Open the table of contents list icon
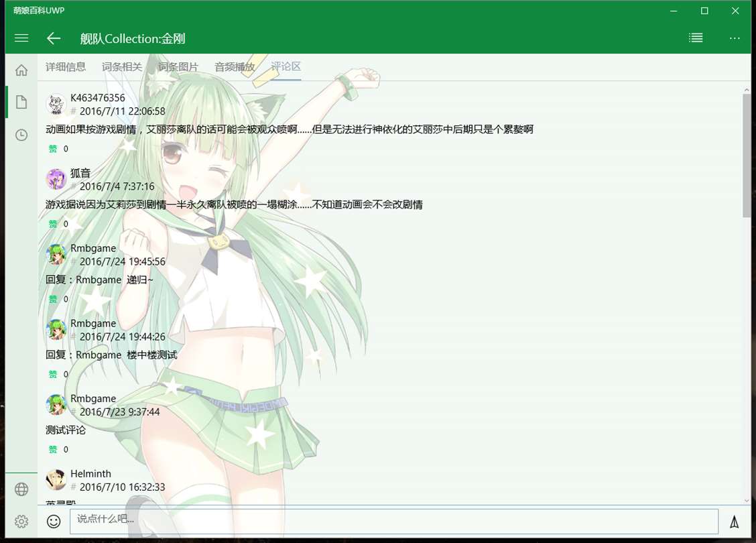 (696, 38)
